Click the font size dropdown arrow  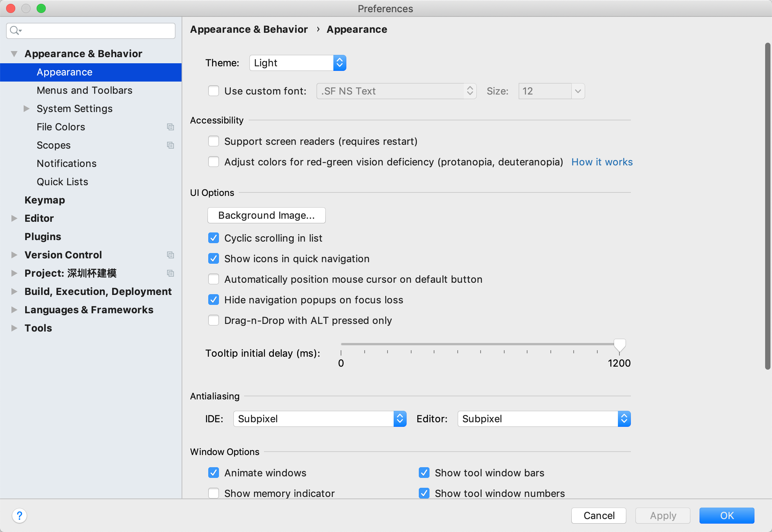(577, 91)
